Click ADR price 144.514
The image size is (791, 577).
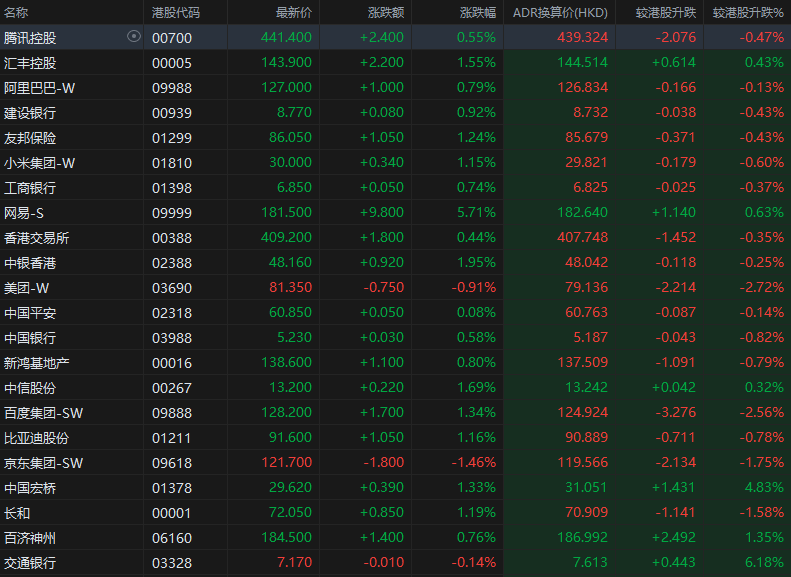tap(583, 62)
